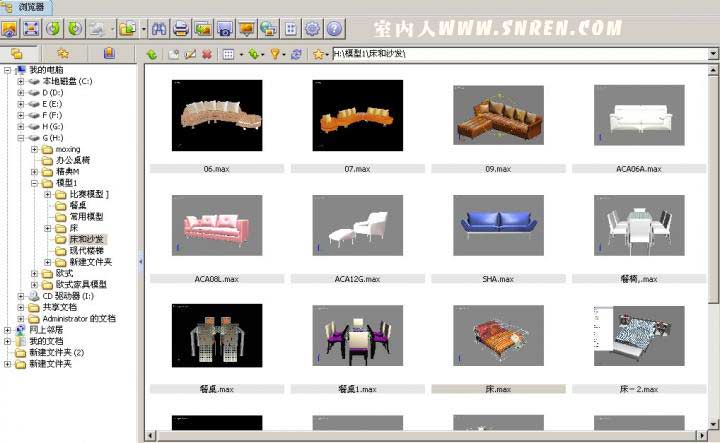
Task: Select the 09.max corner sofa thumbnail
Action: click(498, 115)
